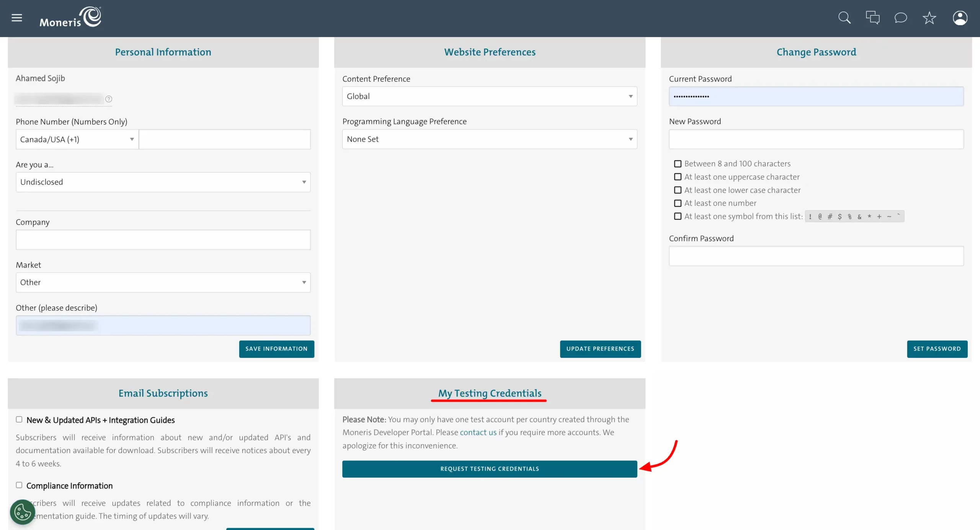Click the help question mark near the email field
Screen dimensions: 980x530
(109, 99)
